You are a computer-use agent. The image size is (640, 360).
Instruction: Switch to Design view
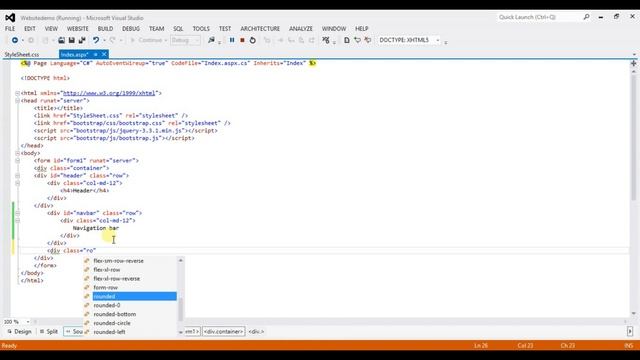pyautogui.click(x=19, y=331)
